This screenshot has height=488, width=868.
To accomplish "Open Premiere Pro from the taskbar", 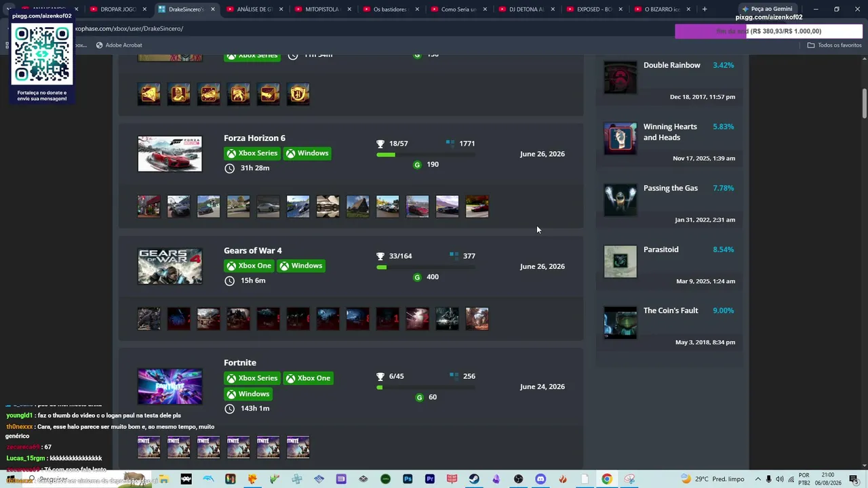I will pyautogui.click(x=430, y=479).
